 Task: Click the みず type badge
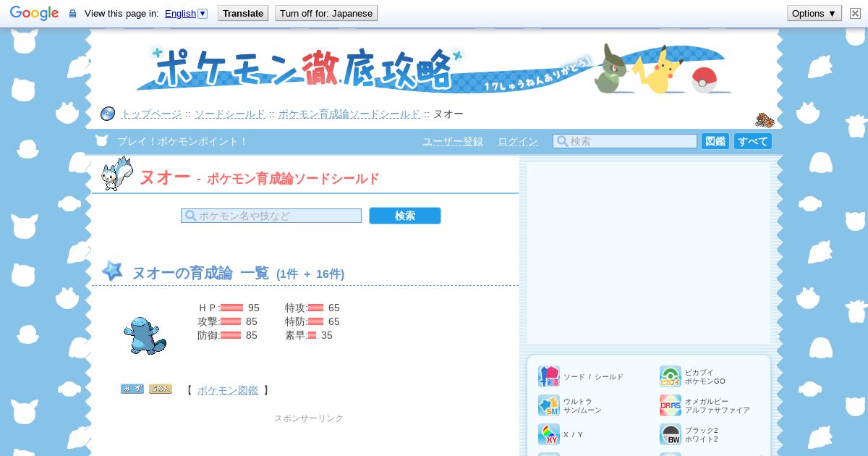pos(132,389)
